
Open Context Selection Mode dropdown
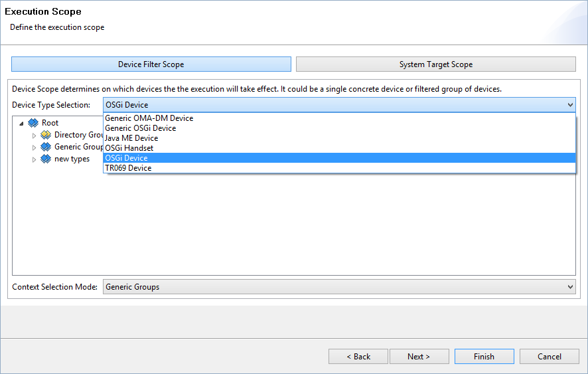tap(339, 287)
